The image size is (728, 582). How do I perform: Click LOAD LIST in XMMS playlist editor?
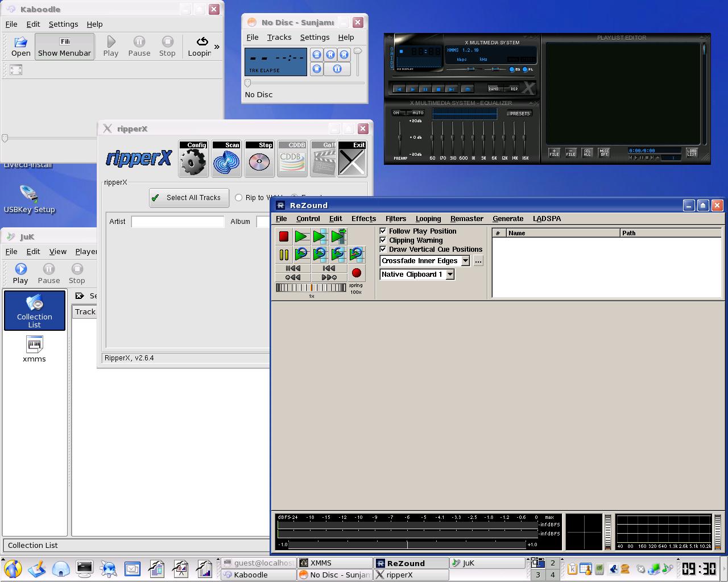(x=692, y=152)
